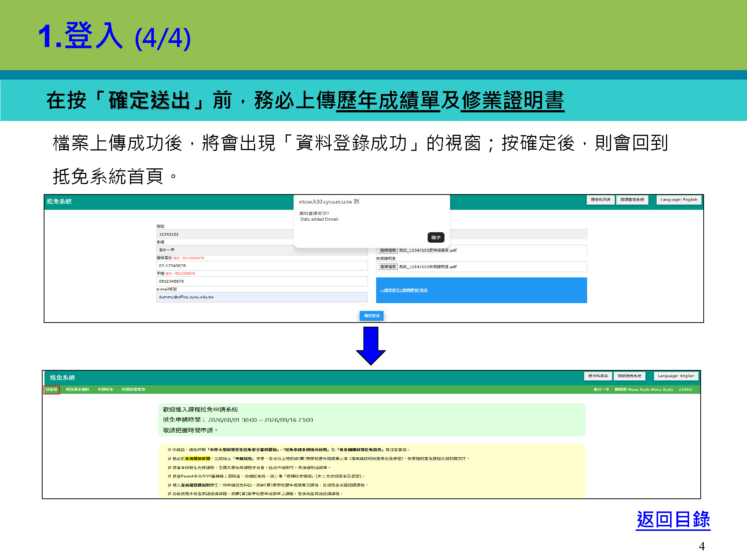The image size is (747, 560).
Task: Open 開課查詢系統 in the lower homepage header
Action: pos(629,376)
